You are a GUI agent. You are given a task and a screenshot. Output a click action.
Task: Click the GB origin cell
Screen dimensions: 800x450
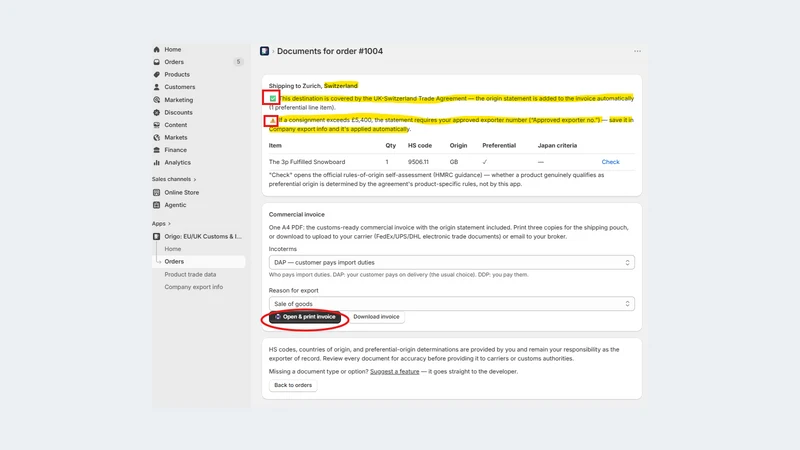click(454, 162)
